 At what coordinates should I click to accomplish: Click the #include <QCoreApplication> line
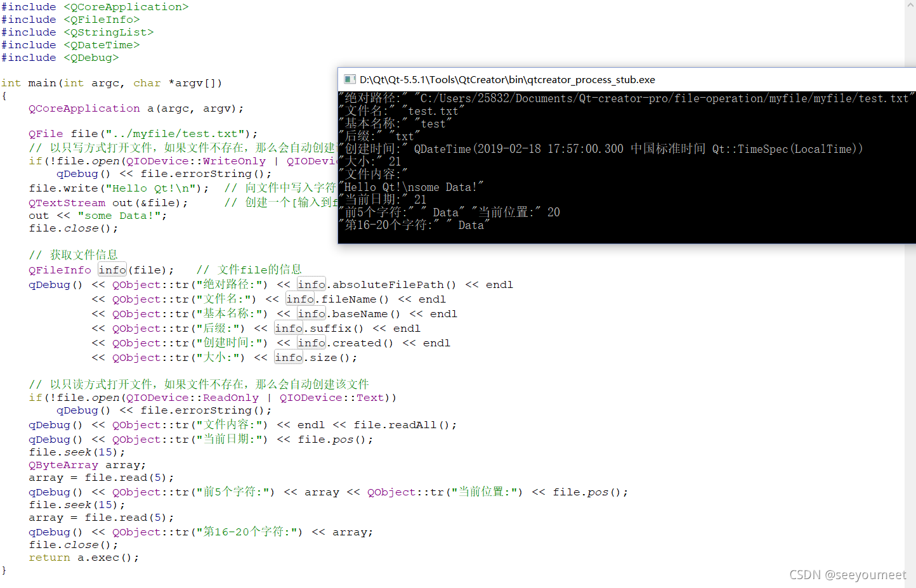pos(95,7)
